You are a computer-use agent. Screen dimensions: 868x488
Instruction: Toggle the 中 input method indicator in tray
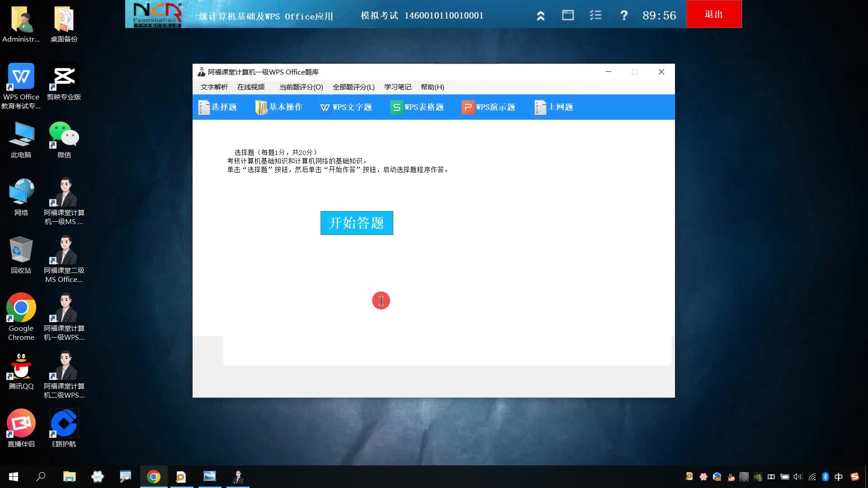pyautogui.click(x=839, y=477)
